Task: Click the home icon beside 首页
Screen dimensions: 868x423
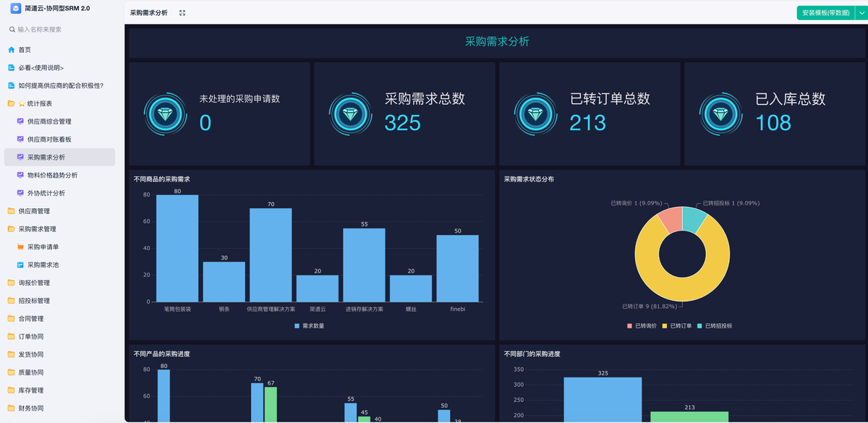Action: 11,50
